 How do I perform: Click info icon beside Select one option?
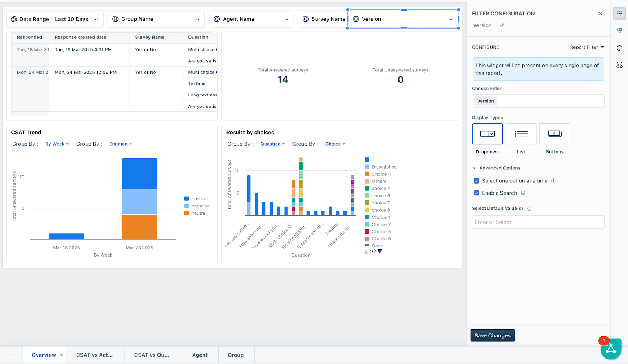(553, 181)
